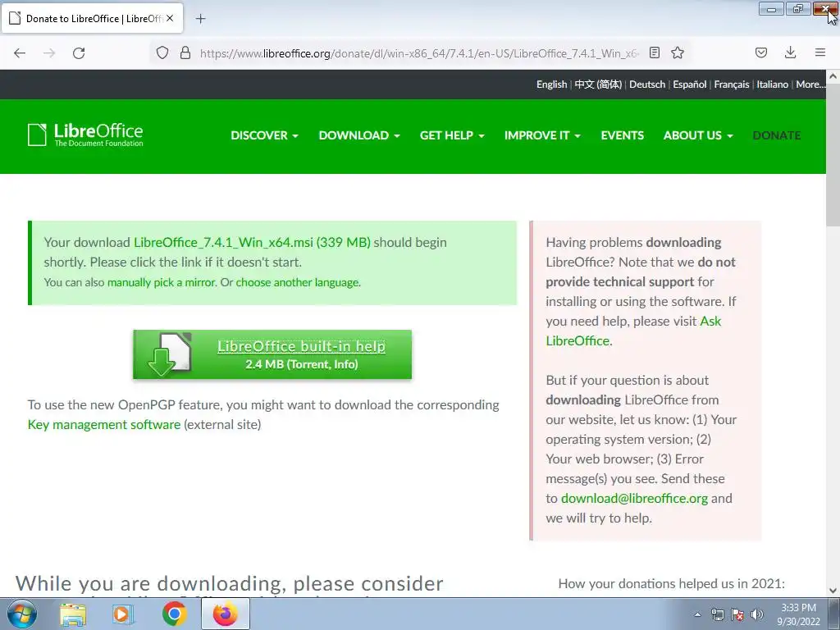Open Action Center flag icon
The height and width of the screenshot is (630, 840).
point(737,614)
